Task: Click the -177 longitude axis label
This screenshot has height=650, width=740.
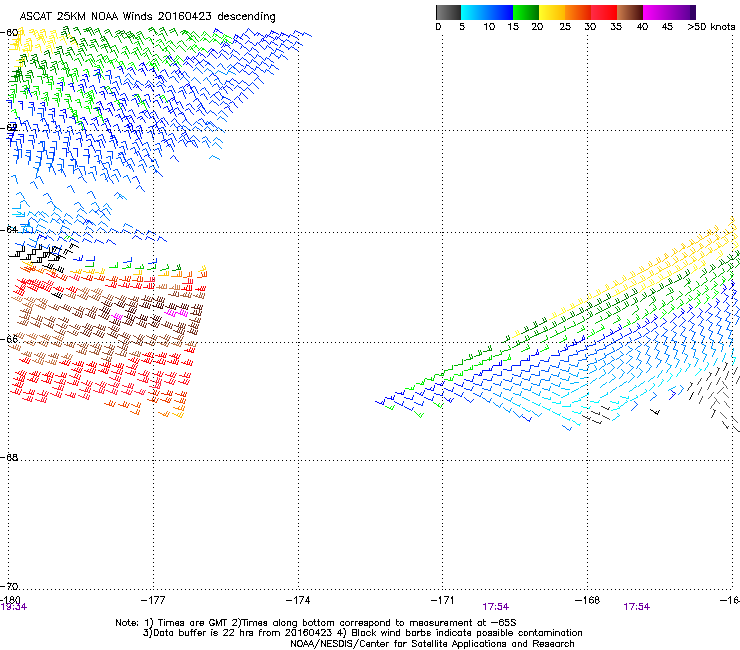Action: (153, 600)
